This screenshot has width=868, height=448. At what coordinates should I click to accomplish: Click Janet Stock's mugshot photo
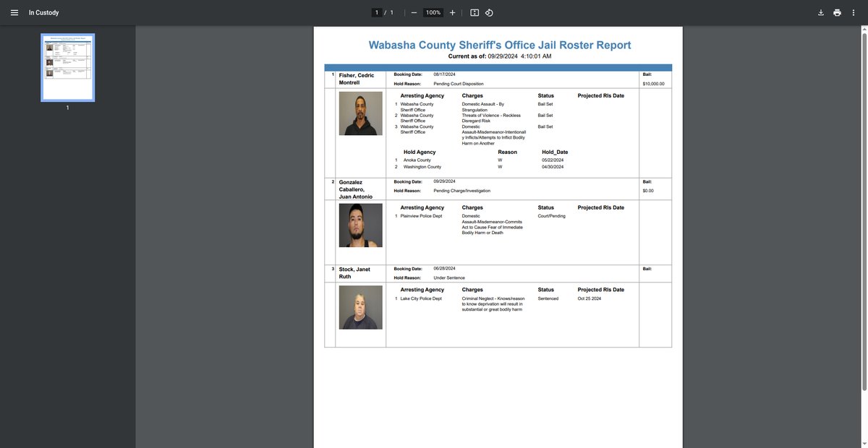(x=360, y=308)
